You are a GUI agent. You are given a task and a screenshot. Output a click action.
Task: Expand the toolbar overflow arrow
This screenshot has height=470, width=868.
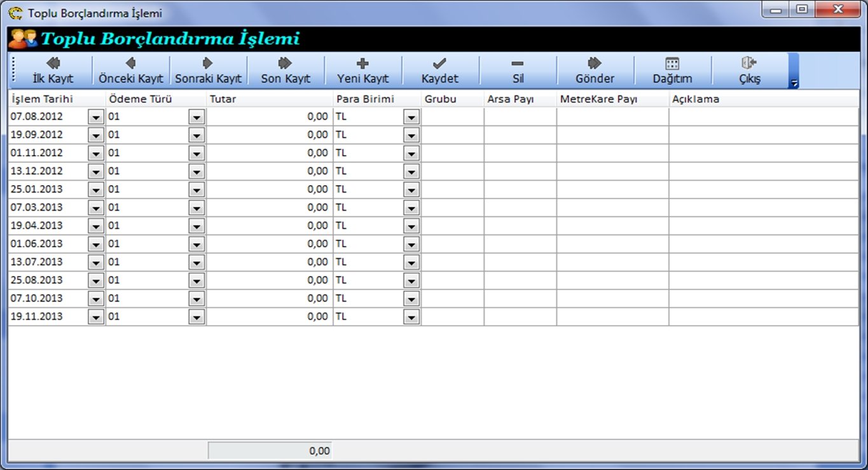click(x=794, y=83)
